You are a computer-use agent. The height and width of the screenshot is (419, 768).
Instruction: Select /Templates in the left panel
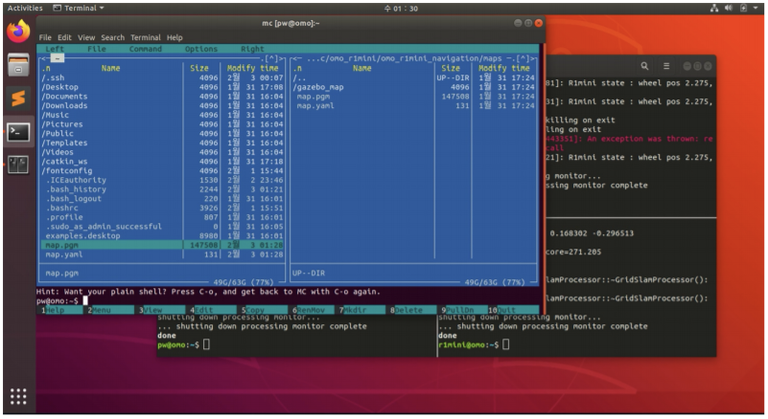pos(64,143)
